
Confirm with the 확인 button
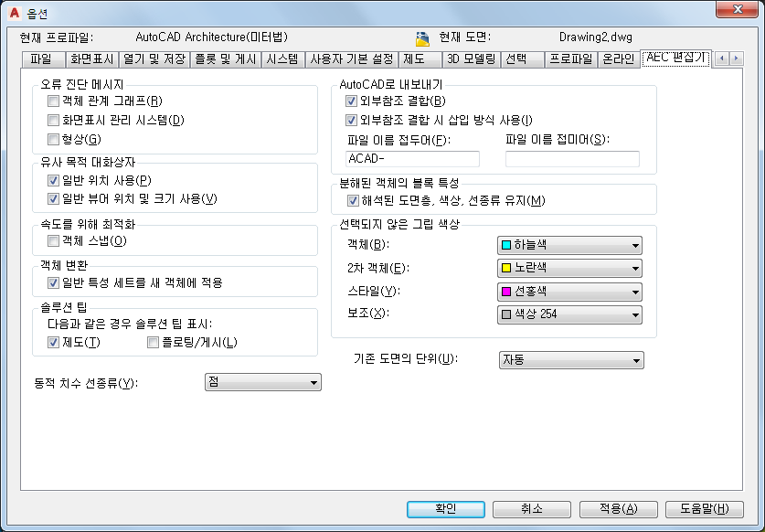[x=446, y=509]
